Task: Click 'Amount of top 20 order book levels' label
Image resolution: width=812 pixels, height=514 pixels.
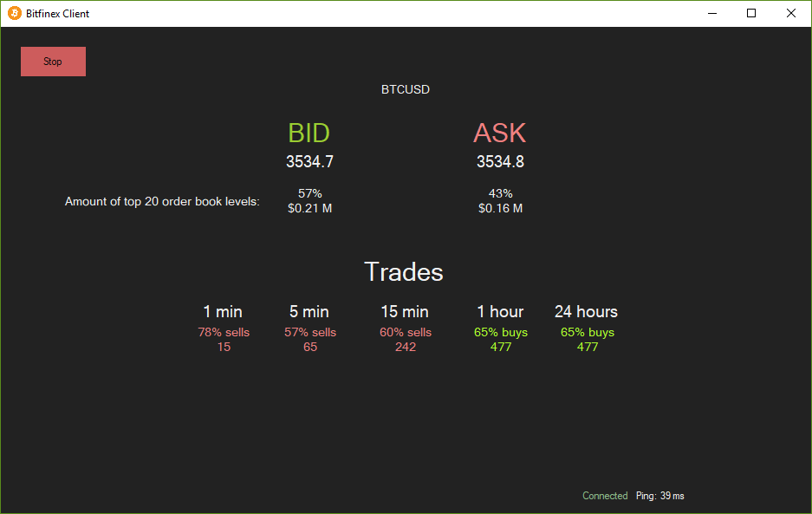Action: tap(162, 202)
